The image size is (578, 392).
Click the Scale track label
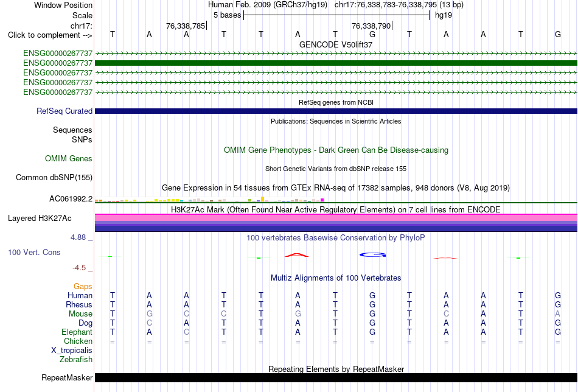pos(82,15)
